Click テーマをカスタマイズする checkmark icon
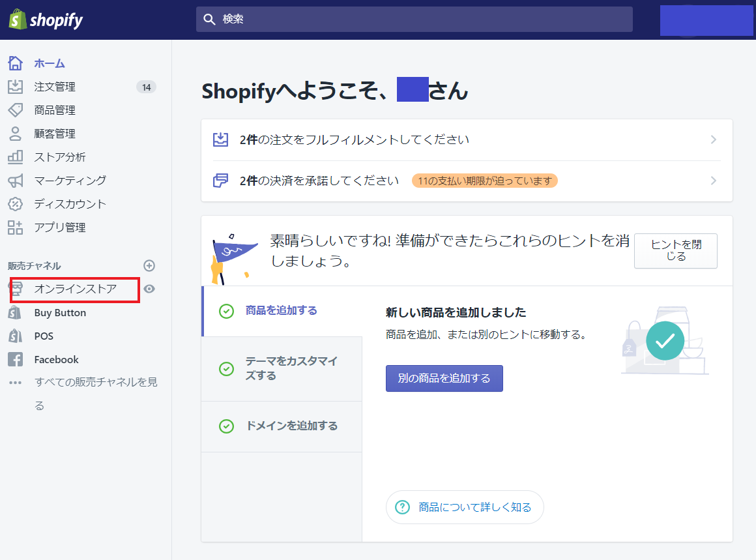 [x=227, y=369]
